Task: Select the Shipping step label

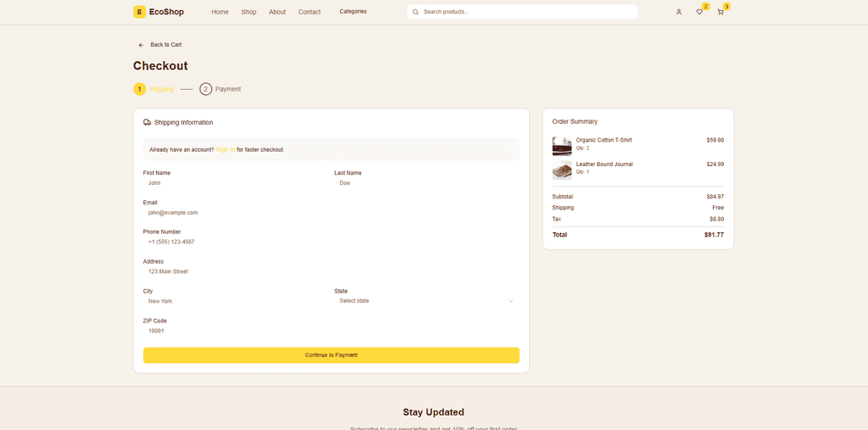Action: tap(161, 89)
